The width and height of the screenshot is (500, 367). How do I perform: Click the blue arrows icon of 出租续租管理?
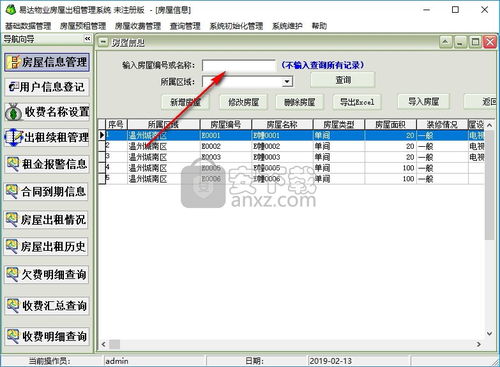(14, 137)
